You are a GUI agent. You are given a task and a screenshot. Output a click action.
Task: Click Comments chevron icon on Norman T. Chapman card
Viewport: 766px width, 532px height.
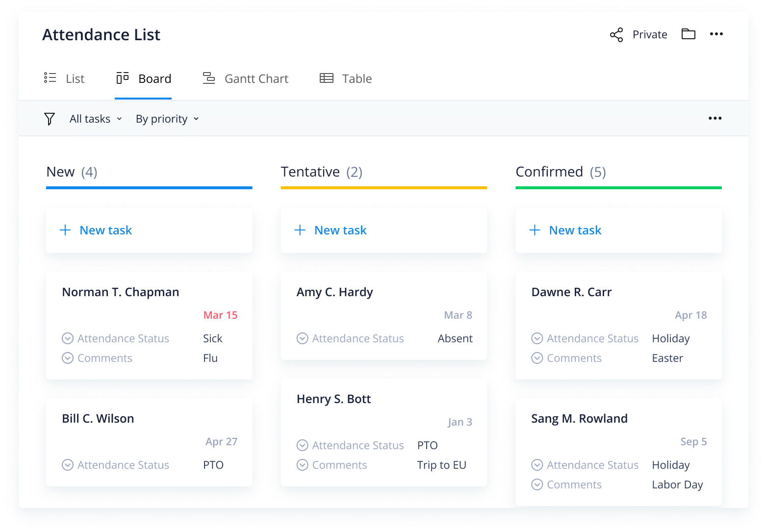68,358
